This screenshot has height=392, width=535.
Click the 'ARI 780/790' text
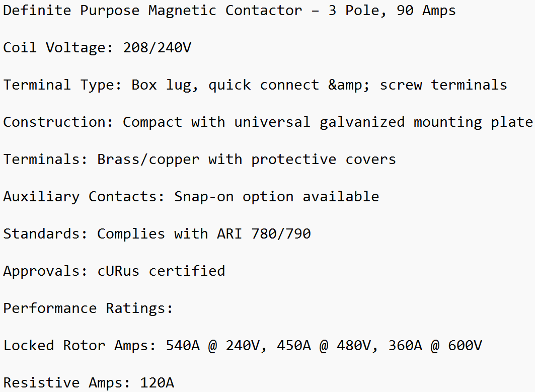(x=264, y=234)
